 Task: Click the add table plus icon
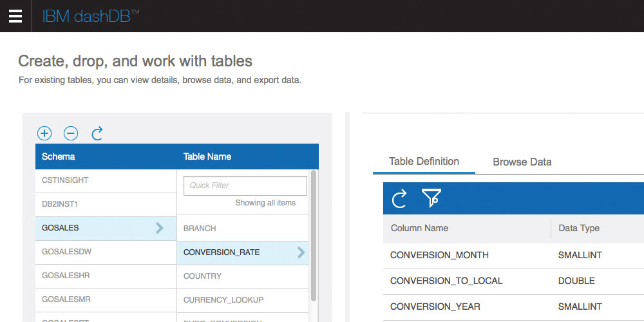[44, 133]
